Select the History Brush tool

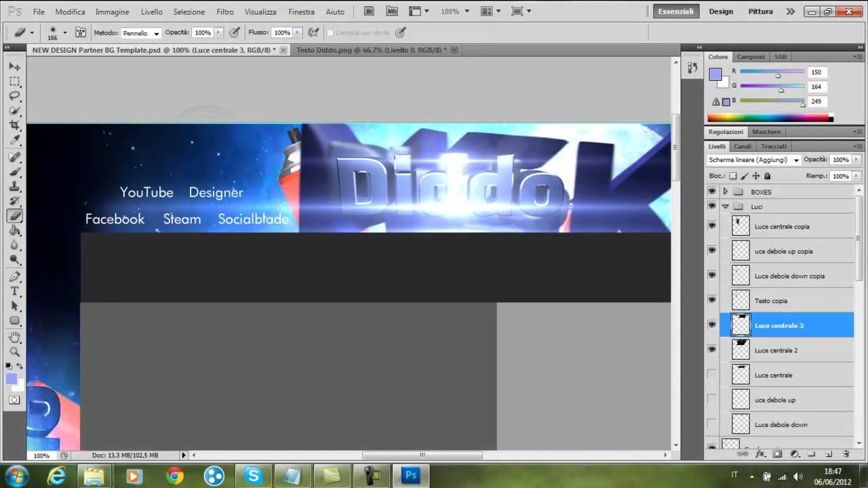point(15,202)
